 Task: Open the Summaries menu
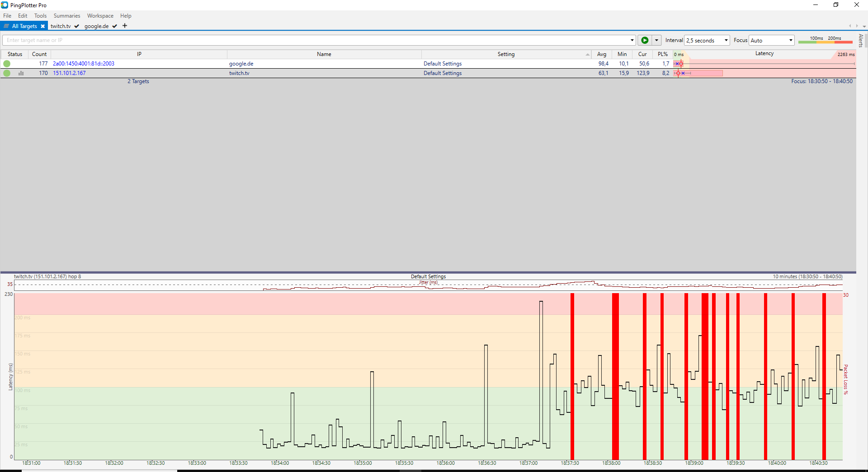click(x=67, y=16)
